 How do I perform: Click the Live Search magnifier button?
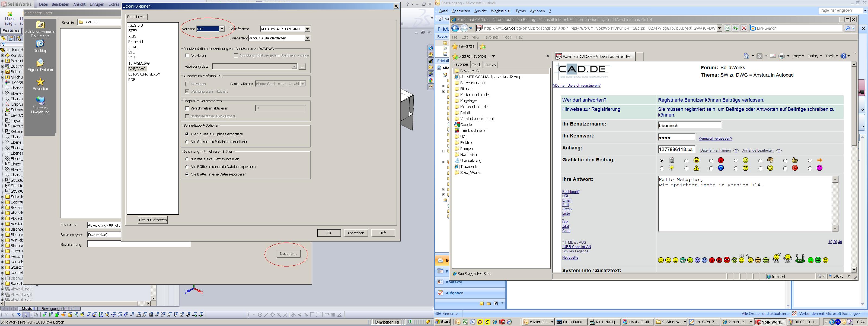(848, 28)
